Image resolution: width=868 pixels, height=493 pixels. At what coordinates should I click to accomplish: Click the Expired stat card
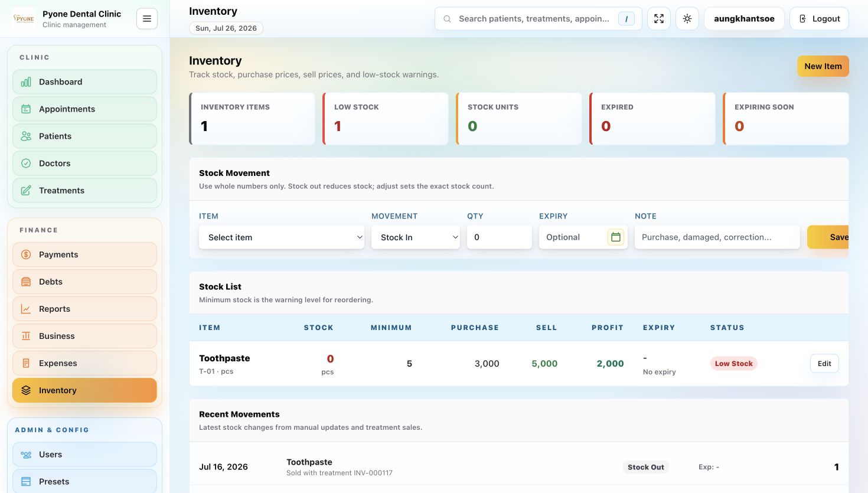[652, 119]
